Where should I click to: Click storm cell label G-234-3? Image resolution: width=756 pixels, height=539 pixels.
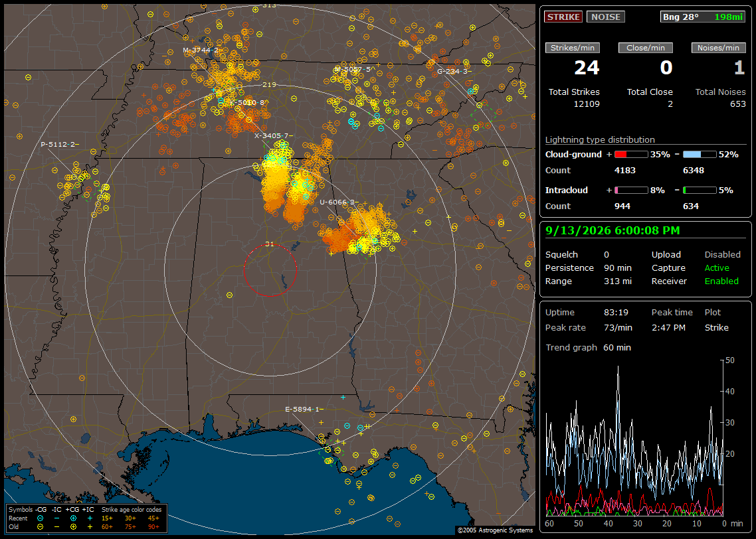(454, 71)
